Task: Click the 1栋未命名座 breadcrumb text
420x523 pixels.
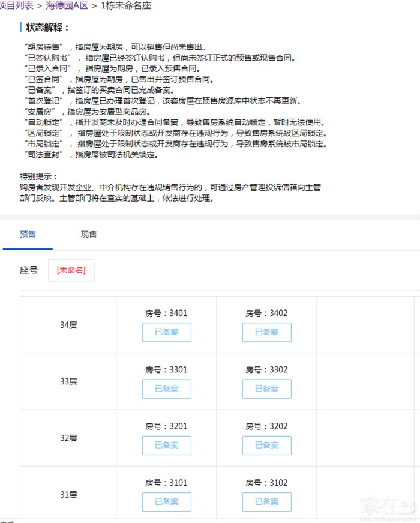Action: 126,5
